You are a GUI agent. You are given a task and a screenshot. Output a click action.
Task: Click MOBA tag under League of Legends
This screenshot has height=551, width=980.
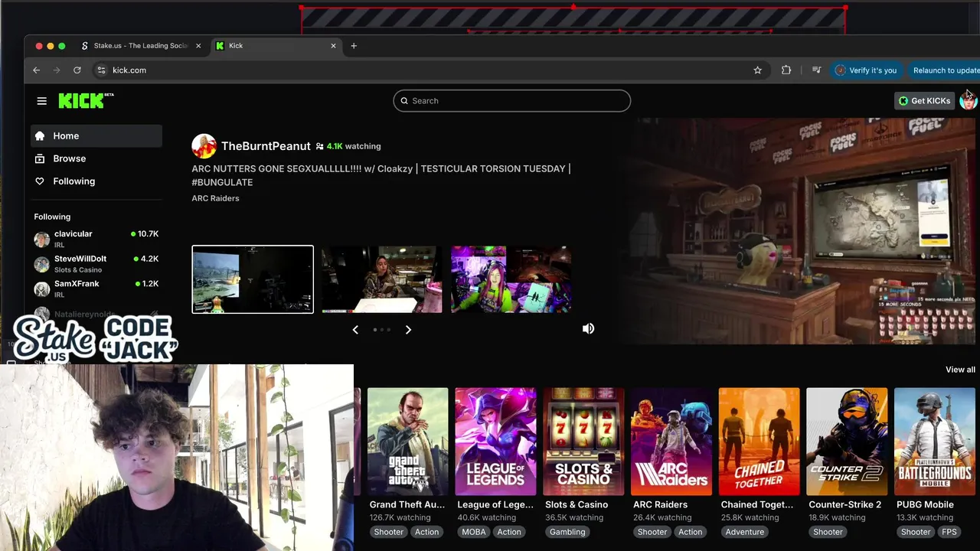[x=474, y=532]
